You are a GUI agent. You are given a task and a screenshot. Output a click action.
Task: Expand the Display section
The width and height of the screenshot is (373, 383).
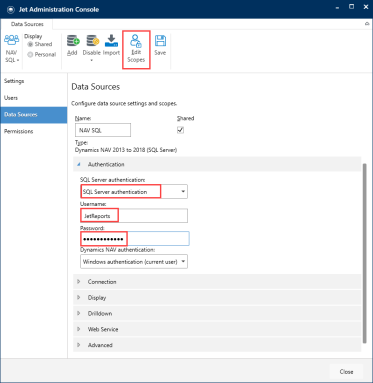tap(79, 297)
